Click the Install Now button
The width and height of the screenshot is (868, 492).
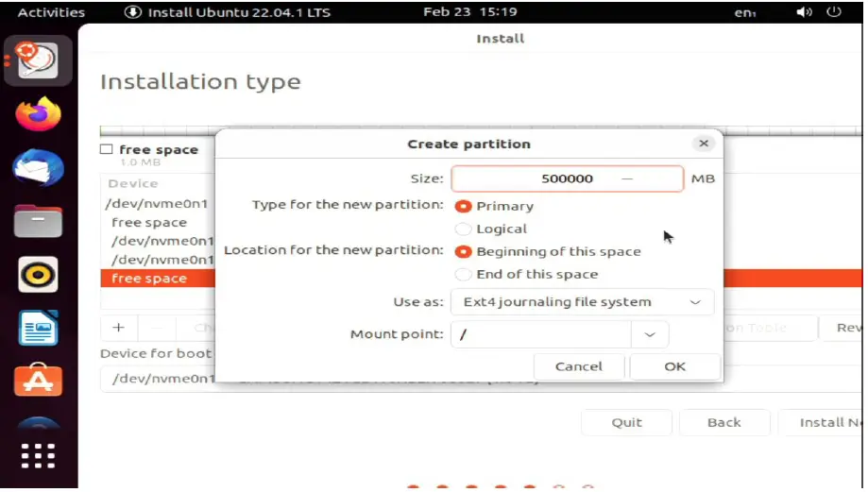click(x=822, y=423)
